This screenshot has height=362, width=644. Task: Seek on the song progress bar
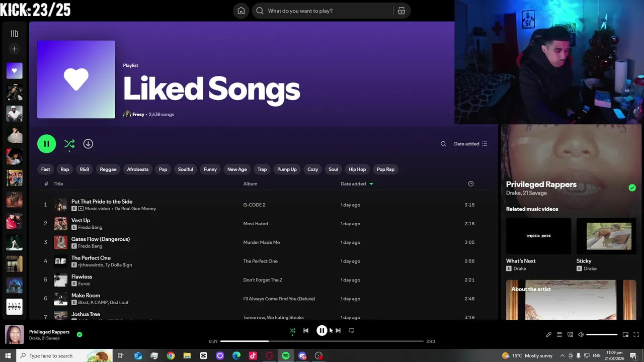pyautogui.click(x=322, y=341)
